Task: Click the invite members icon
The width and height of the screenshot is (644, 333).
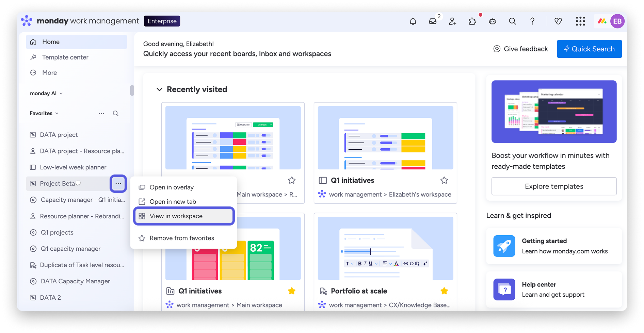Action: (x=452, y=21)
